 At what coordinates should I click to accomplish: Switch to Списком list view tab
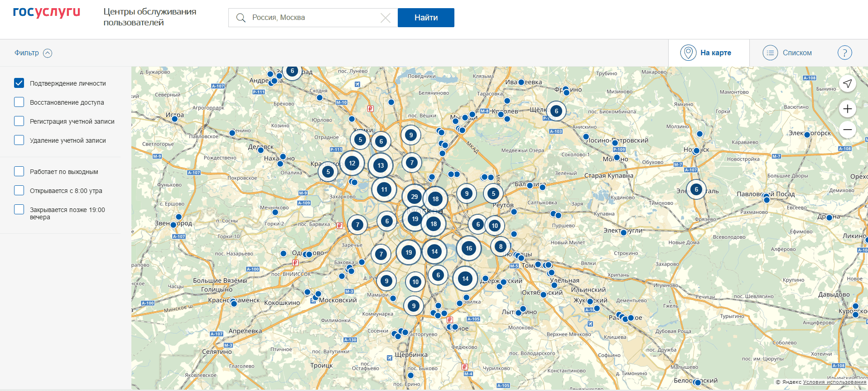point(788,53)
